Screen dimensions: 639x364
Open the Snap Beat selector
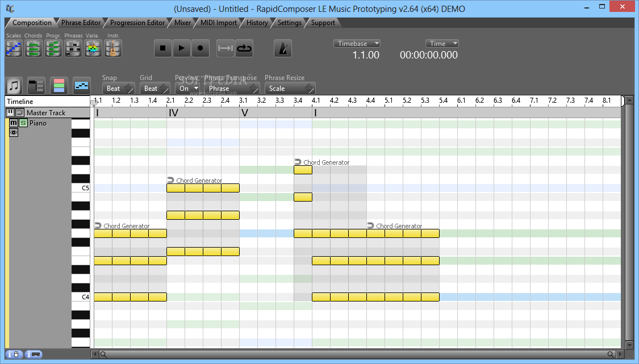(118, 89)
